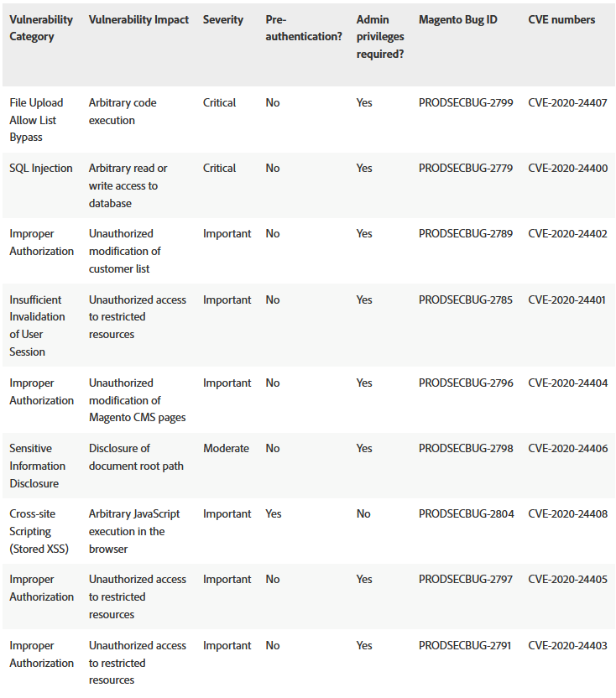Click CVE-2020-24406 entry
Screen dimensions: 616x698
tap(568, 449)
